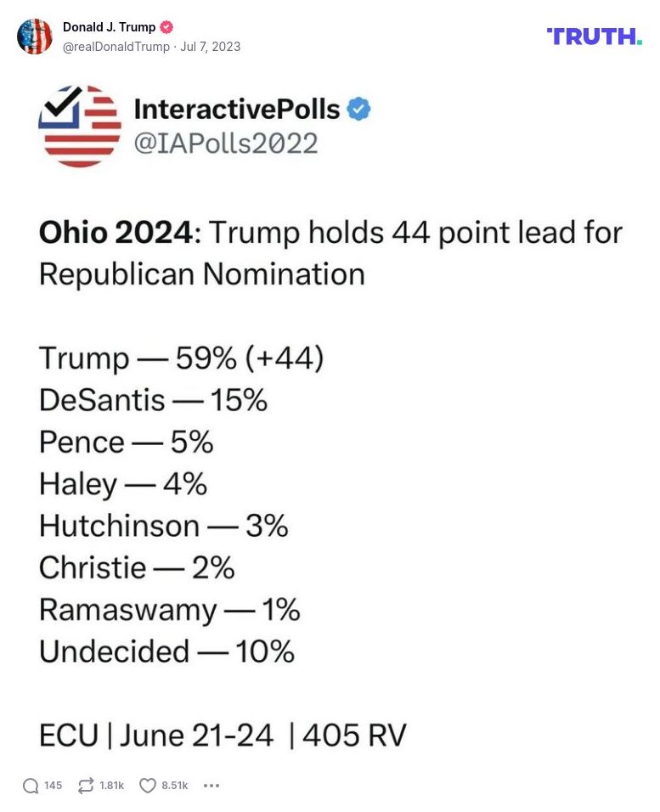Image resolution: width=660 pixels, height=812 pixels.
Task: View the 1.81k ReTruths list
Action: [110, 786]
